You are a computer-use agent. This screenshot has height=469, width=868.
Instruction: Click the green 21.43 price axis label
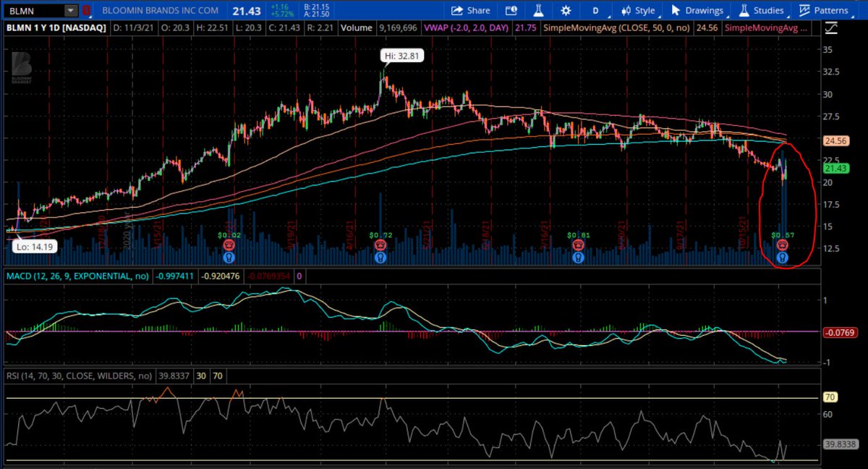[x=835, y=167]
